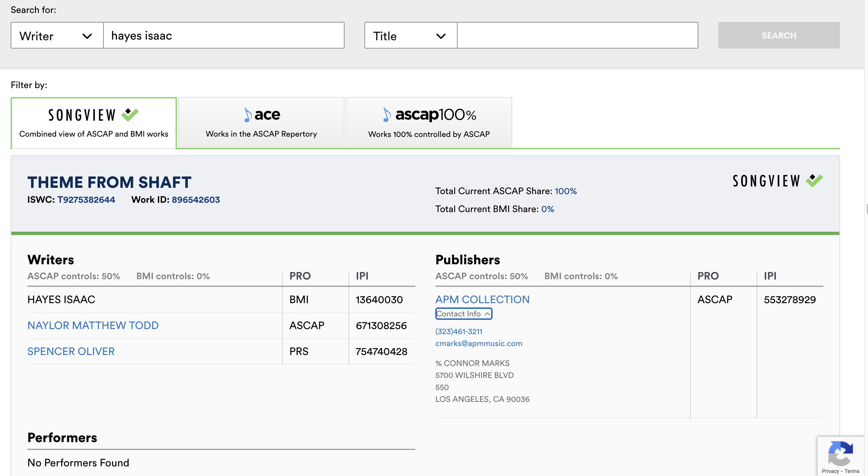868x476 pixels.
Task: Click the ASCAP music note icon on ace tab
Action: [x=248, y=115]
